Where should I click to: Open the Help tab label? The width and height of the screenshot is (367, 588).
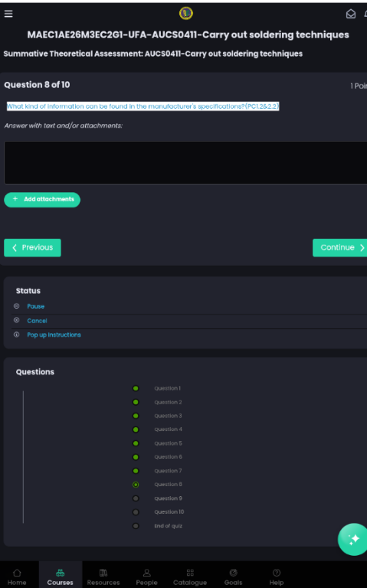pos(277,583)
